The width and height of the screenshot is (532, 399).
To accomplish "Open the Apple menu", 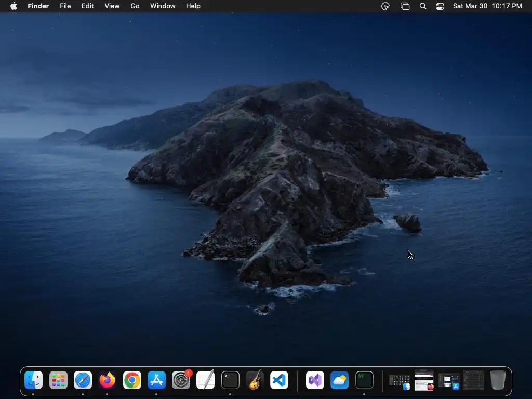I will (14, 6).
